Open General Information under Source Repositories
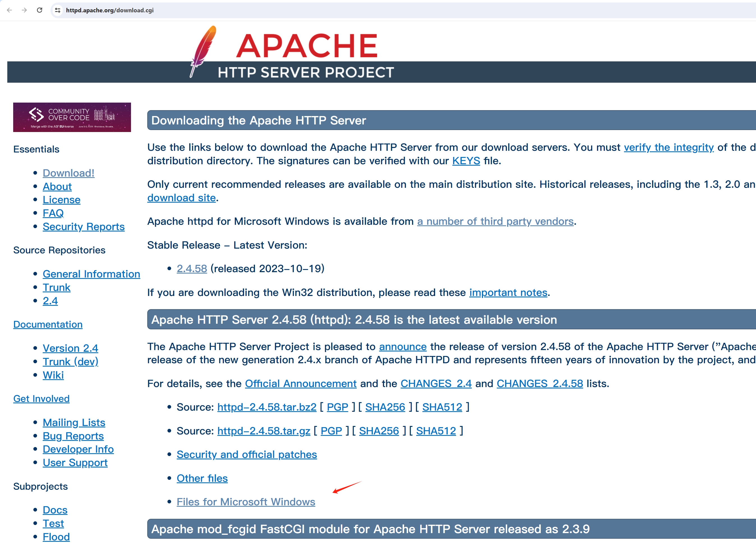Image resolution: width=756 pixels, height=546 pixels. click(x=91, y=274)
